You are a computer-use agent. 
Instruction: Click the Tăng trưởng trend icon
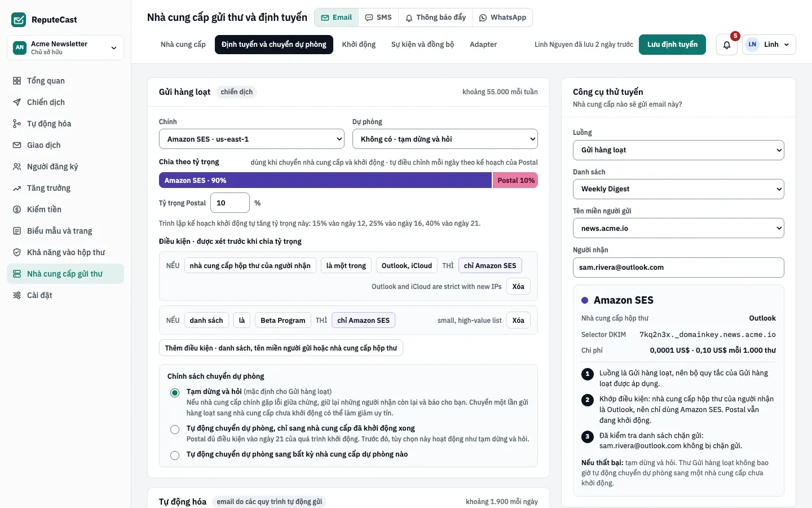click(x=17, y=188)
